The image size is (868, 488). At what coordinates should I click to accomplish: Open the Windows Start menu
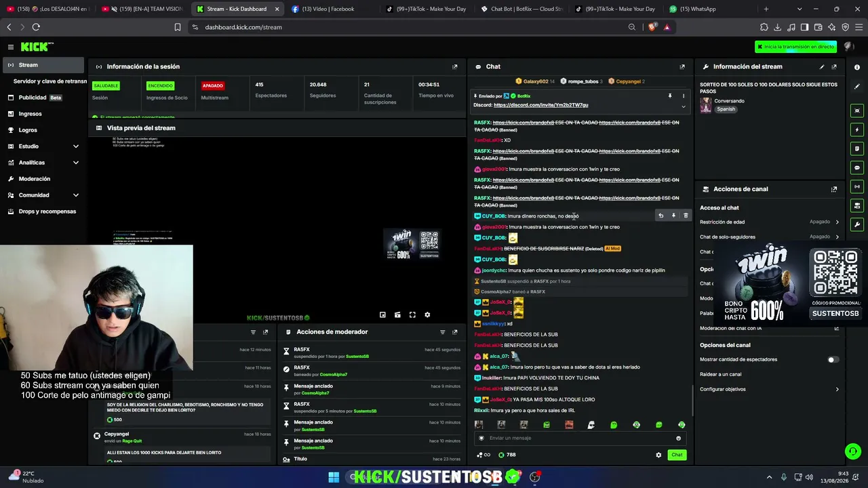click(334, 477)
